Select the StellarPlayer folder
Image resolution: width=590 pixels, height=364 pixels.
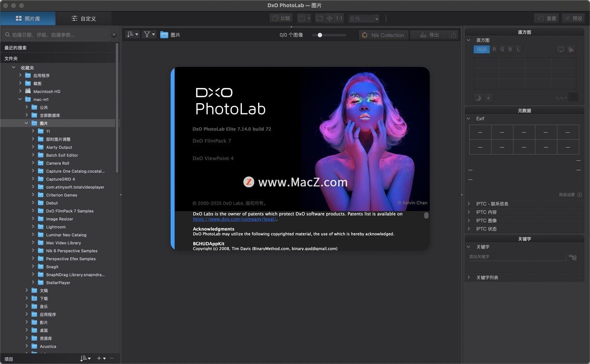tap(58, 283)
